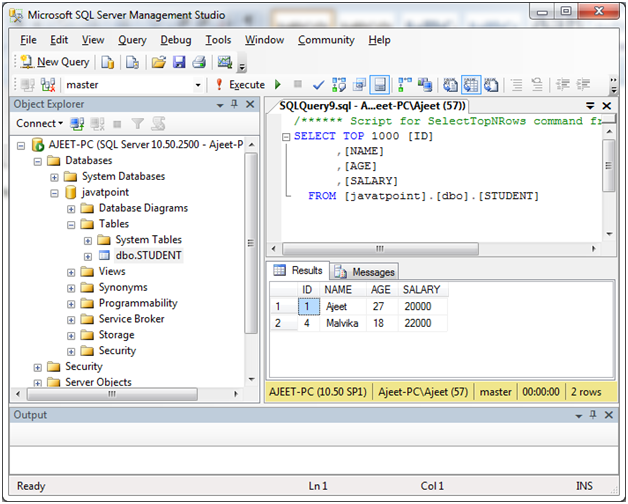Viewport: 628px width, 504px height.
Task: Click Uncomment selected lines icon
Action: (x=537, y=85)
